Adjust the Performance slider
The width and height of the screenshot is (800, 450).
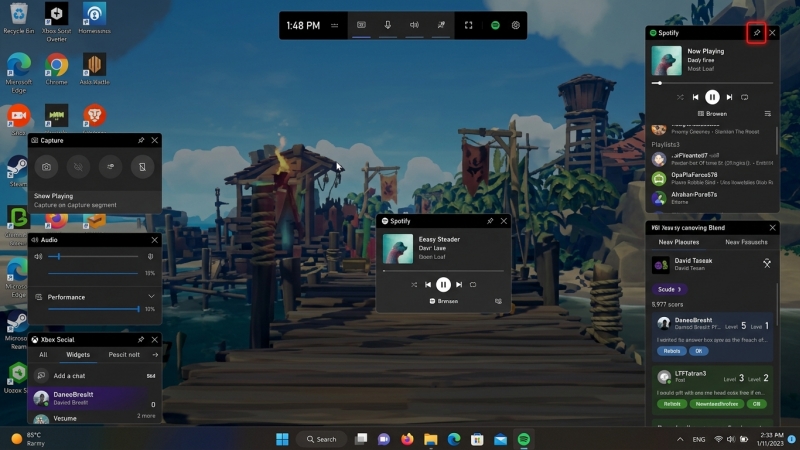point(93,309)
